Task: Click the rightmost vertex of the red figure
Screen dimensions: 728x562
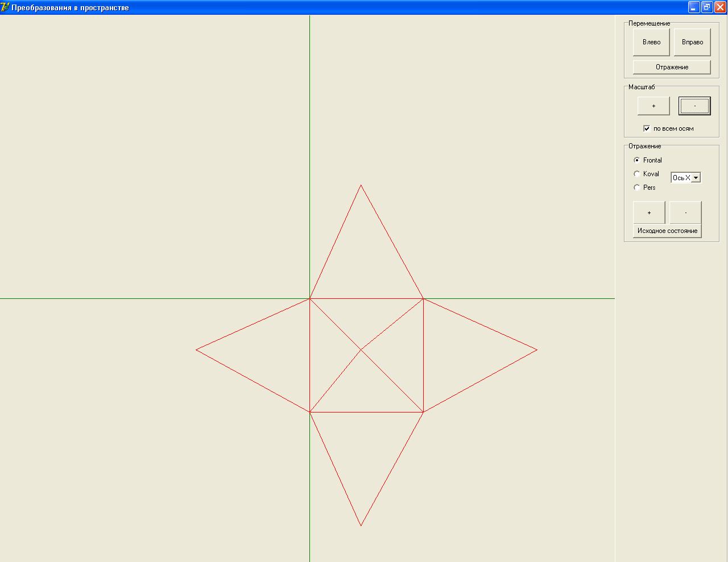Action: [x=537, y=349]
